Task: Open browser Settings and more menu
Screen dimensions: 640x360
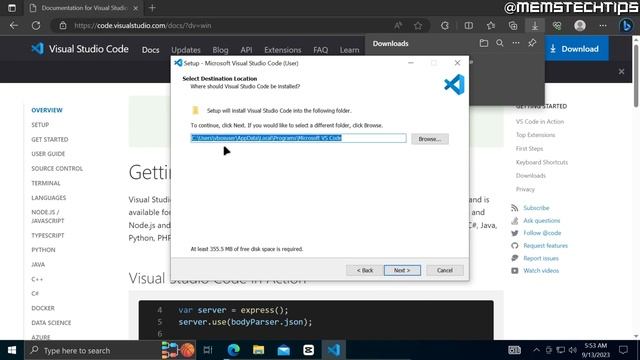Action: 602,25
